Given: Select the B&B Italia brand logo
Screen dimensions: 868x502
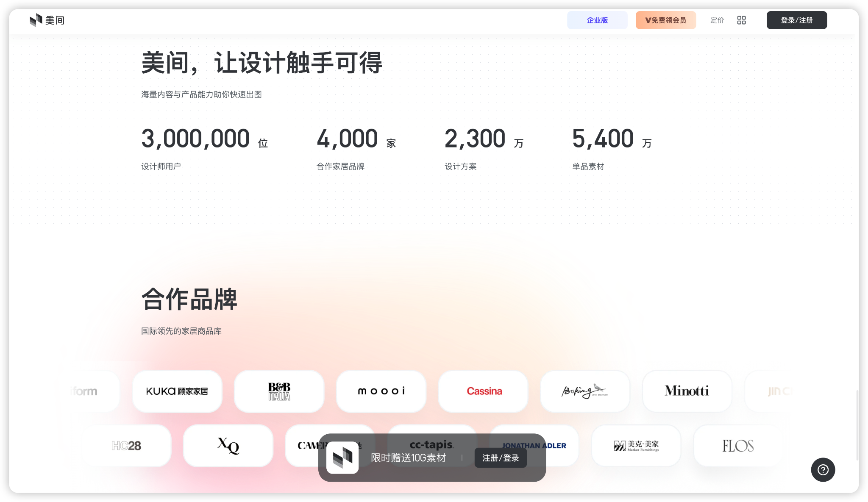Looking at the screenshot, I should (x=279, y=391).
